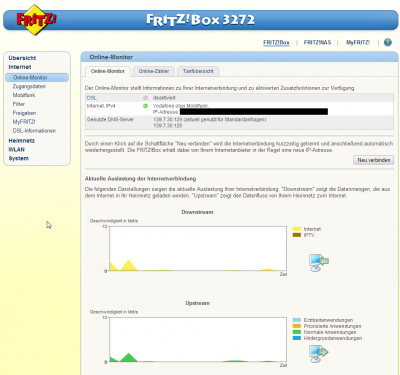Open Filter in the sidebar
The width and height of the screenshot is (400, 375).
(19, 104)
